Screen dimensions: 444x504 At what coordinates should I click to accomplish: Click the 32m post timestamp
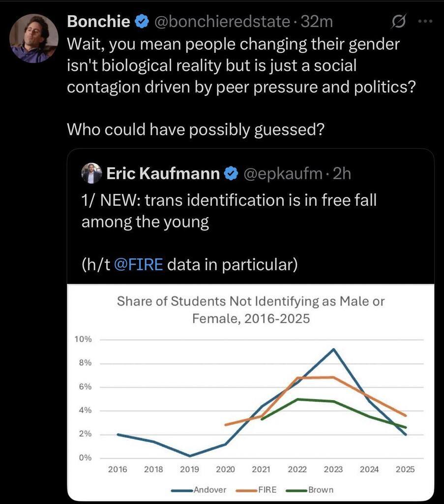point(317,22)
